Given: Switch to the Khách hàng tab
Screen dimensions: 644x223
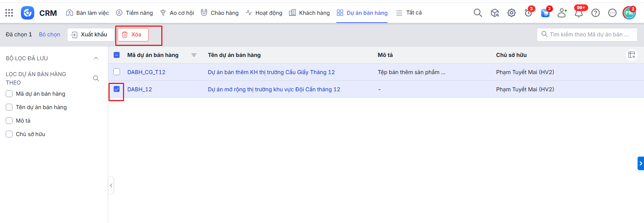Looking at the screenshot, I should [309, 13].
